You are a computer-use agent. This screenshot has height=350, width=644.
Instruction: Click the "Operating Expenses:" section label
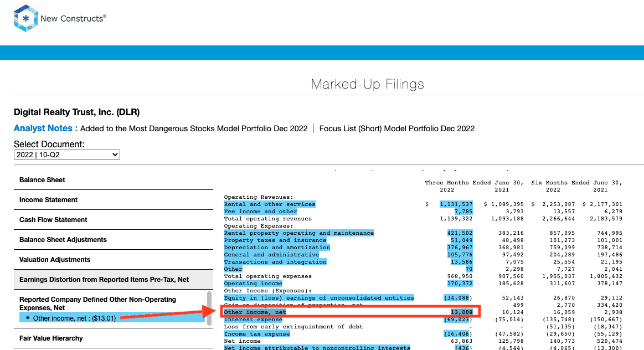point(259,226)
